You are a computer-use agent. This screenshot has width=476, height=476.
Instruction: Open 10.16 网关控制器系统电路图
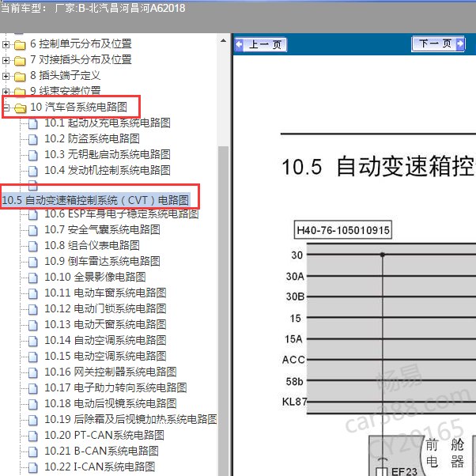111,372
